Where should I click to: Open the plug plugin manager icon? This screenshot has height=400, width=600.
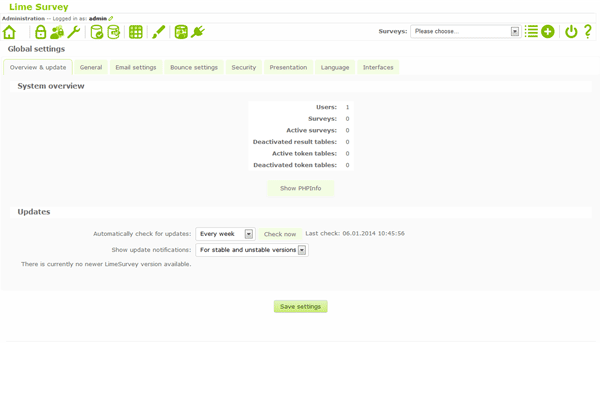click(x=198, y=32)
